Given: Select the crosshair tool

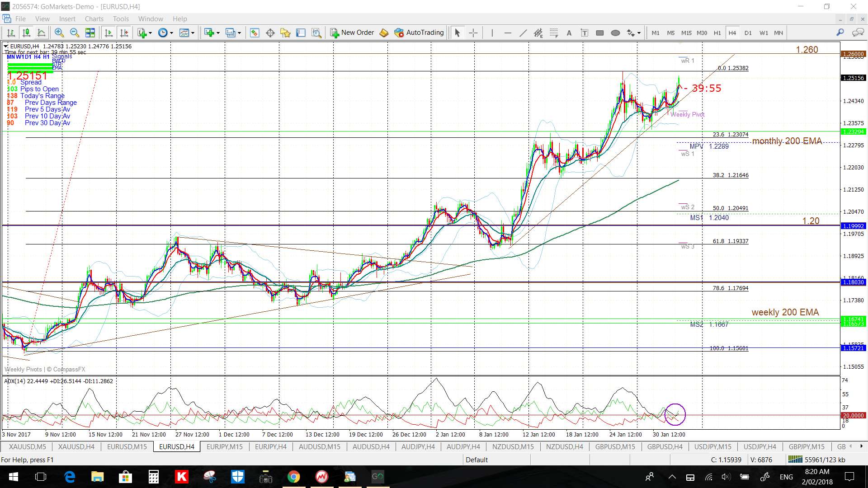Looking at the screenshot, I should (473, 33).
